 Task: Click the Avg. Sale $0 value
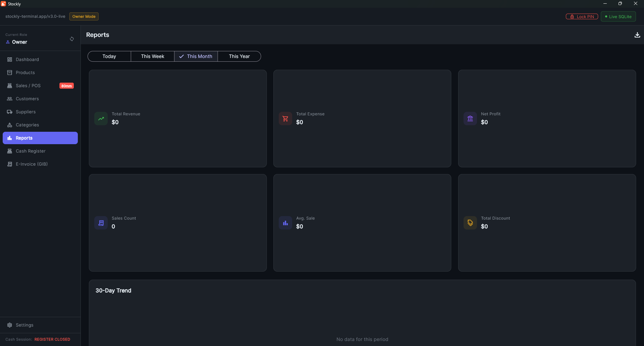(300, 227)
